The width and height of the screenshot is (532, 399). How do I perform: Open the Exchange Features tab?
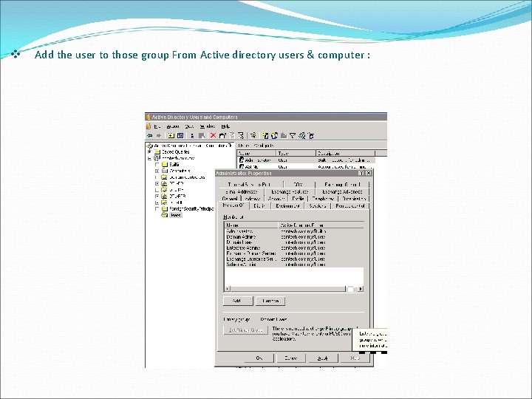pyautogui.click(x=290, y=191)
